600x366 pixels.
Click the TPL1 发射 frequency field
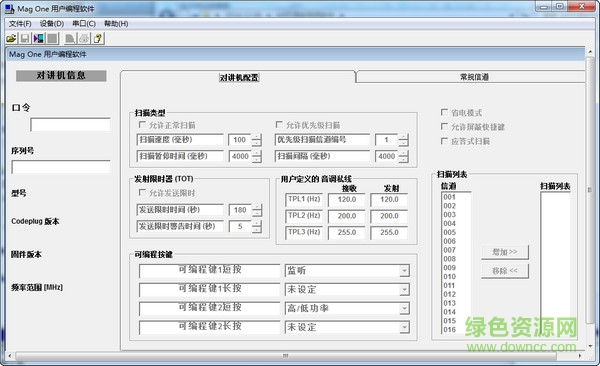click(389, 199)
